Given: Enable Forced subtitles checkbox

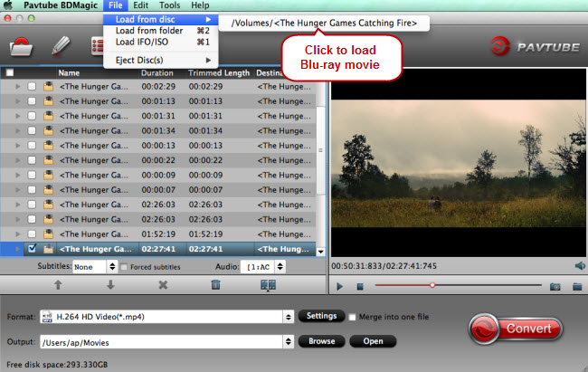Looking at the screenshot, I should [x=126, y=267].
